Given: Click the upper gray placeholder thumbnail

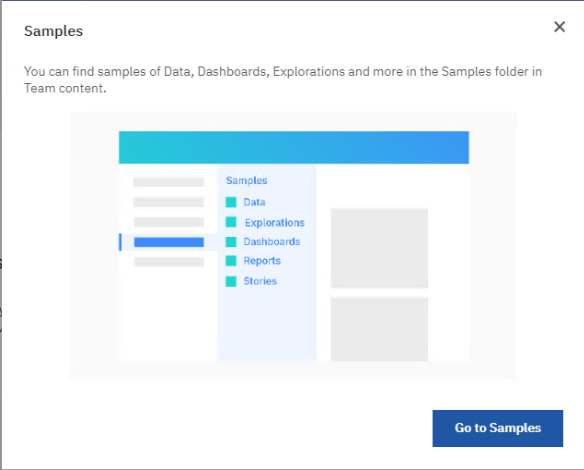Looking at the screenshot, I should click(x=379, y=248).
